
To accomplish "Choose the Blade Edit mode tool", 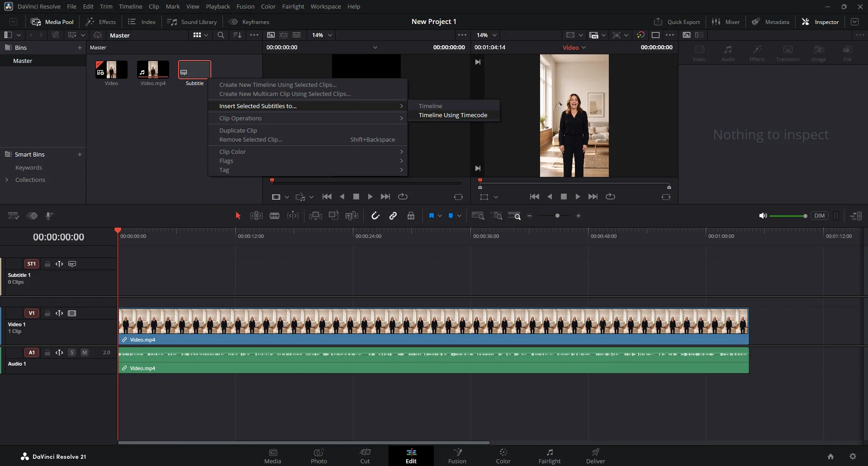I will click(275, 216).
